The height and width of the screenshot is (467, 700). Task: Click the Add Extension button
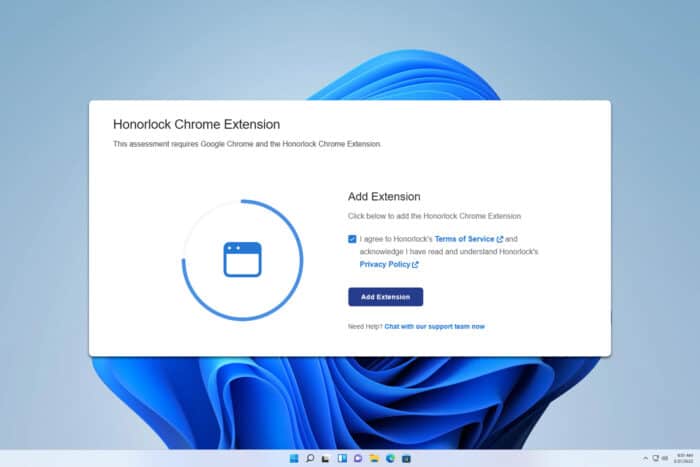tap(386, 297)
